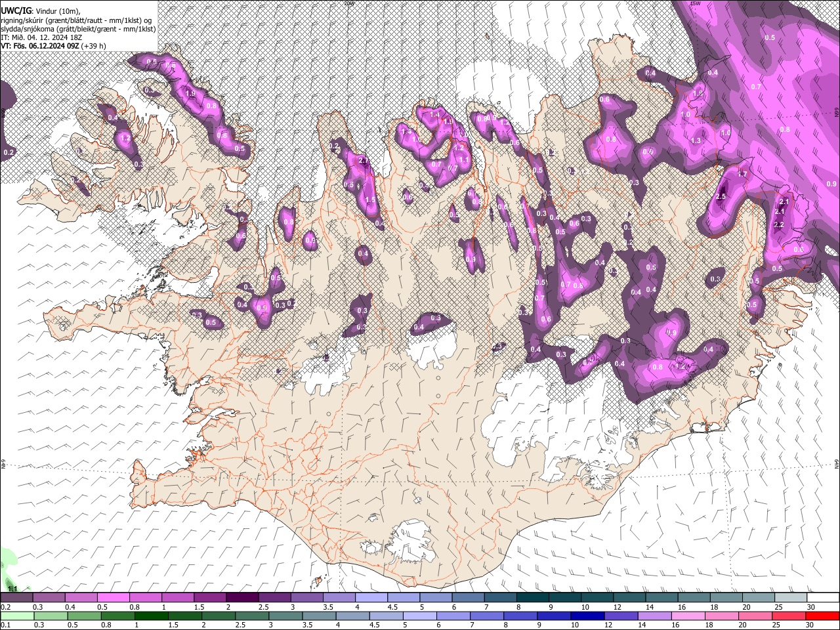Click the darkest green swatch for 1–1.5 in lower legend
The width and height of the screenshot is (840, 630).
coord(150,616)
